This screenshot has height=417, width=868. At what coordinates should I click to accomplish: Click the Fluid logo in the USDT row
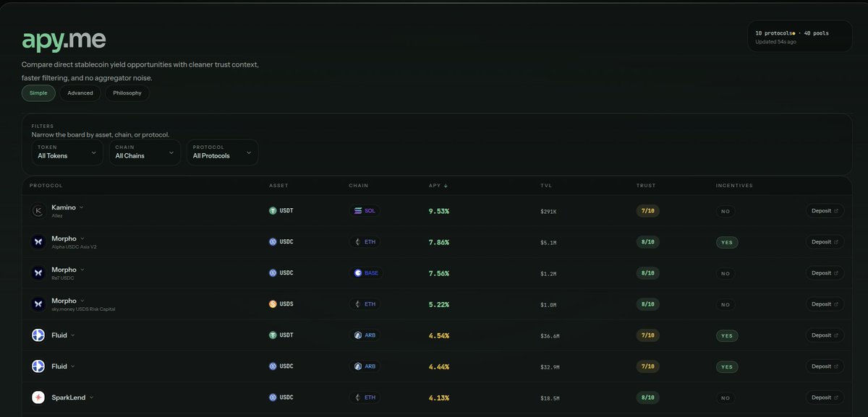38,335
